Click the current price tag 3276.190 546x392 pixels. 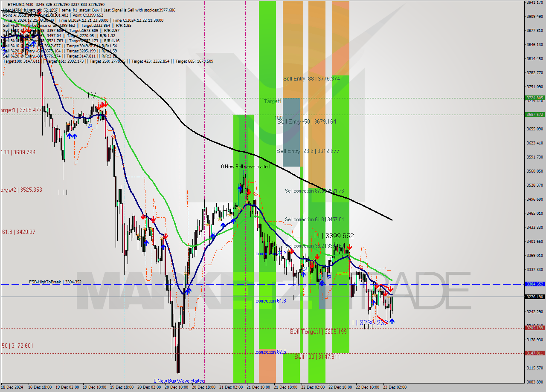(x=535, y=297)
